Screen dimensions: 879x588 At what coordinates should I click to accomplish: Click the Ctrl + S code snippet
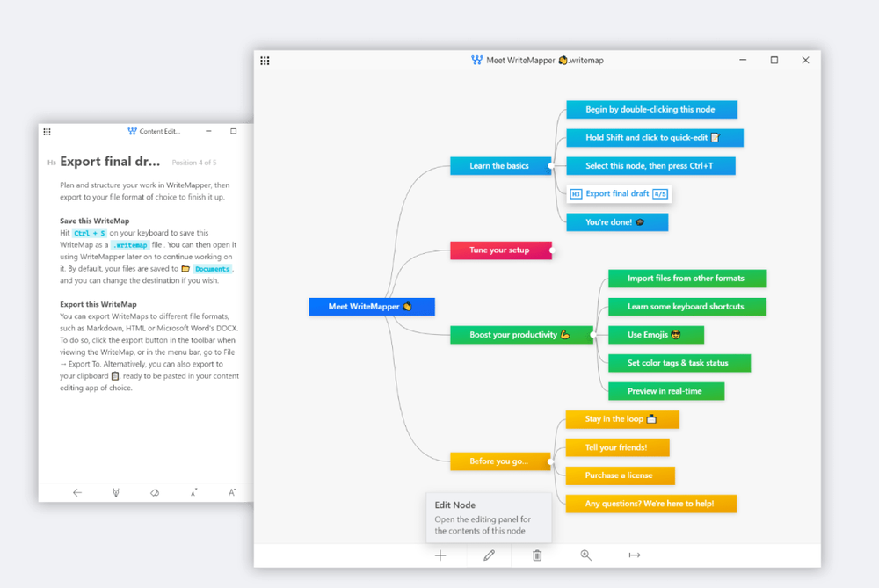(89, 233)
